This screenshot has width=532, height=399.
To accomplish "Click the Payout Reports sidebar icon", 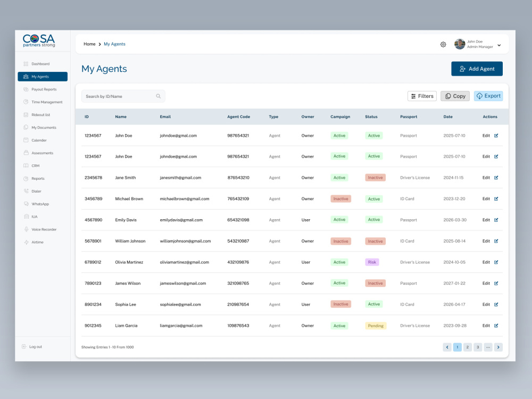I will tap(26, 89).
